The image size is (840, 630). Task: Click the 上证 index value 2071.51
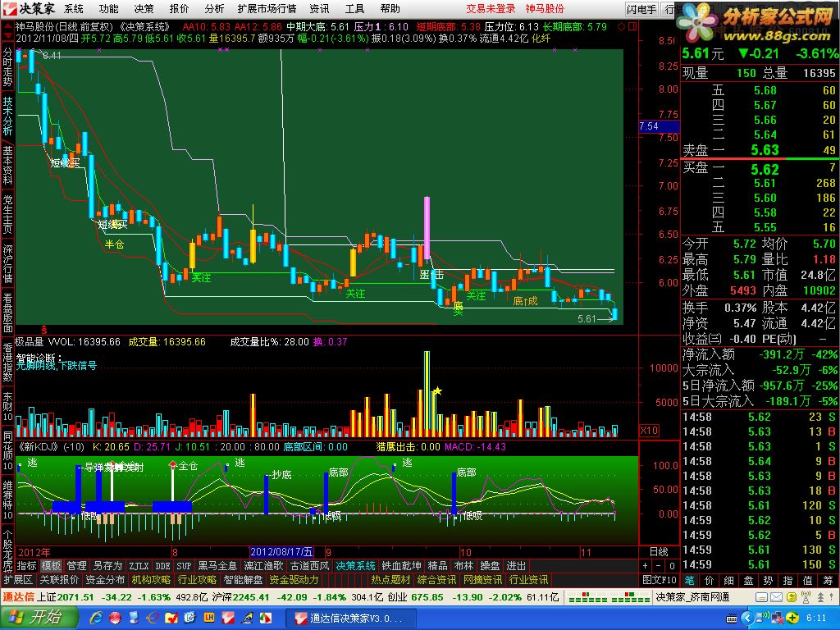(75, 597)
